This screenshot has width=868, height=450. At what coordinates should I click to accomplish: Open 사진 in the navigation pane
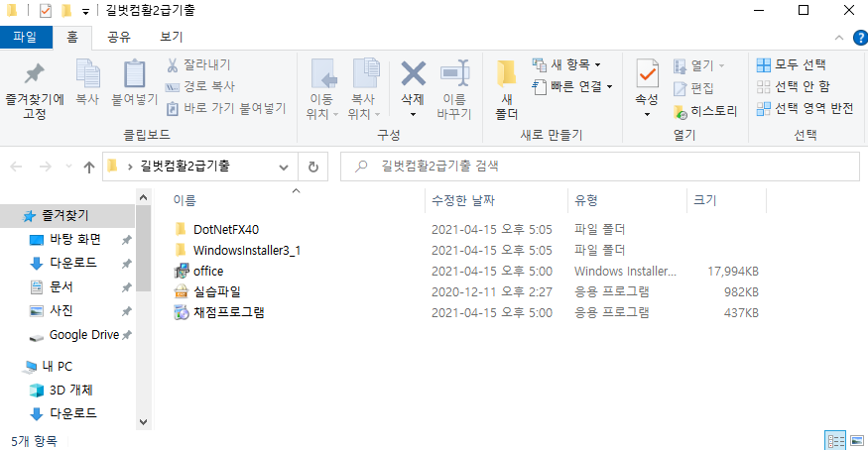click(x=62, y=310)
